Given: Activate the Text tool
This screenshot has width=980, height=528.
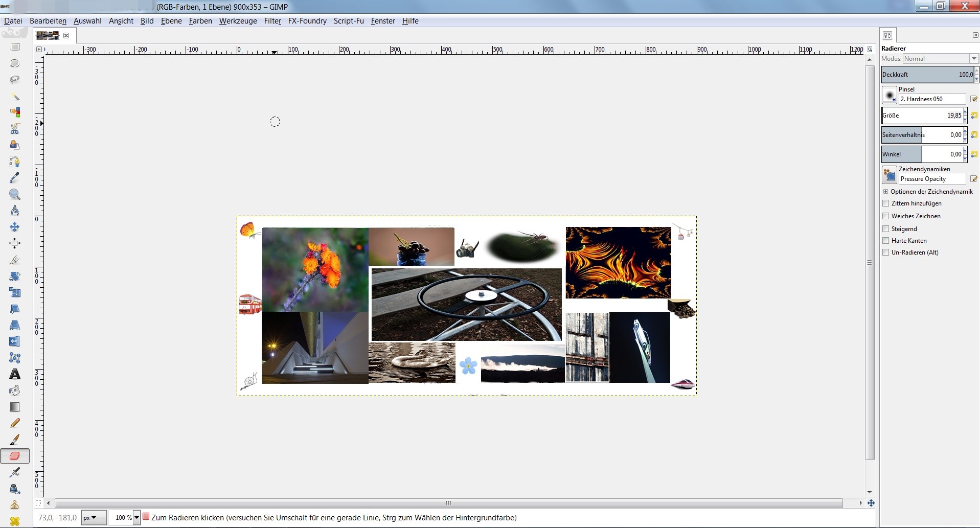Looking at the screenshot, I should click(15, 374).
